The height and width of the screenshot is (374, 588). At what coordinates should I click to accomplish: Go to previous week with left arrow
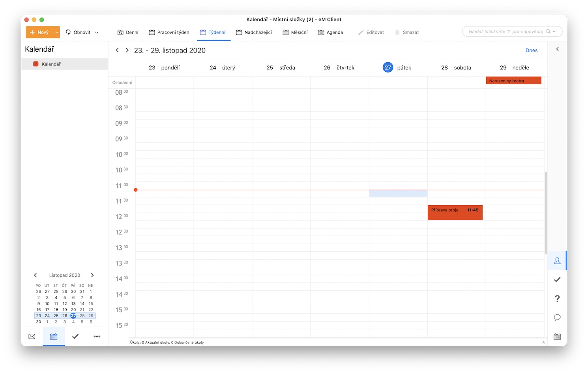click(117, 50)
